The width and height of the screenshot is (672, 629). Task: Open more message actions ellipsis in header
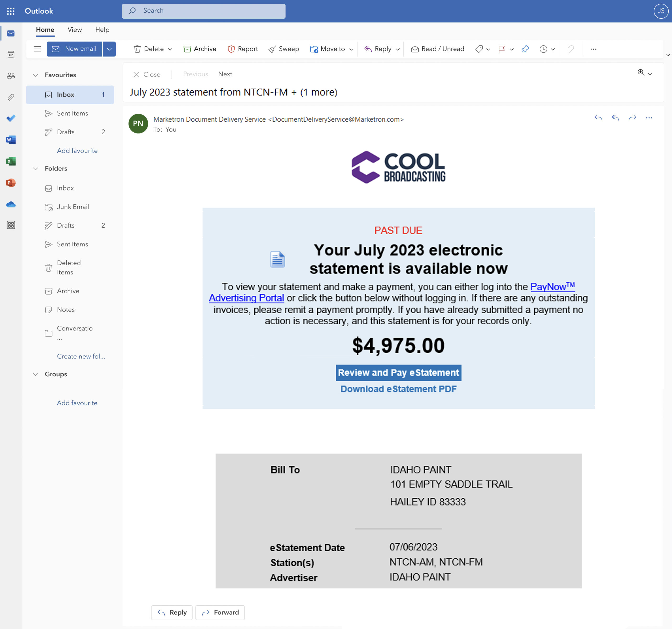pos(649,118)
